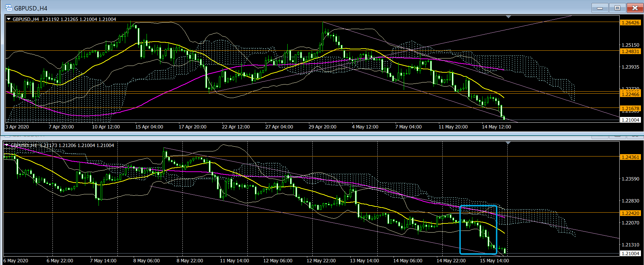This screenshot has height=265, width=644.
Task: Click the 12 May 06:00 time label
Action: [x=278, y=261]
